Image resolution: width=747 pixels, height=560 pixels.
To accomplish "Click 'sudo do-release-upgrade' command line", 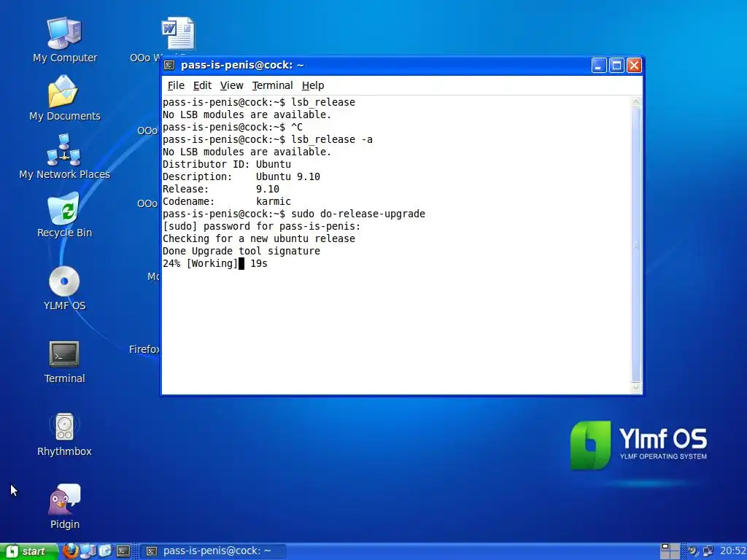I will (293, 214).
